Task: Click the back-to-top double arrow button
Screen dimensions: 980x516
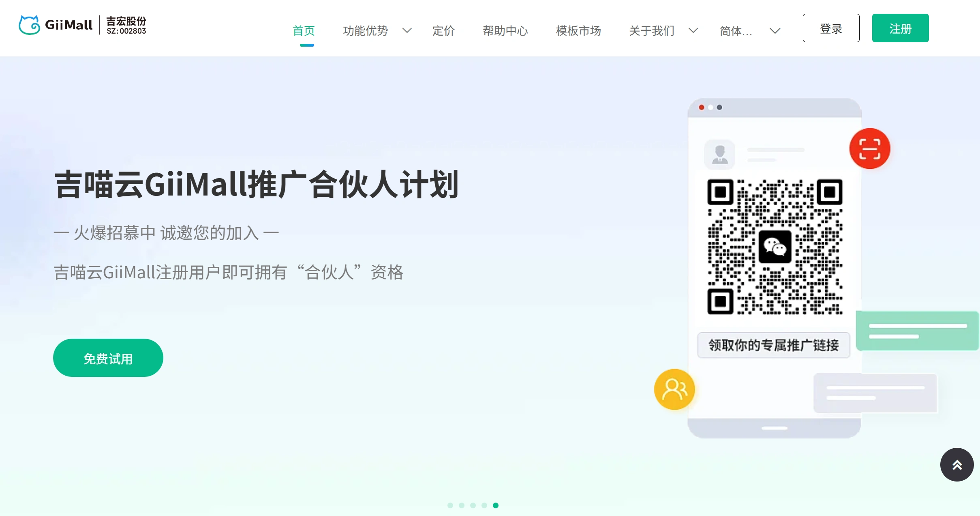Action: pyautogui.click(x=957, y=464)
